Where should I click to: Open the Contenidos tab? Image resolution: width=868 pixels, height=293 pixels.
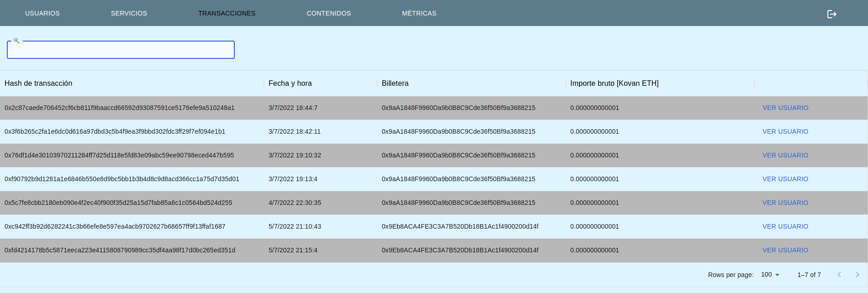pyautogui.click(x=329, y=13)
